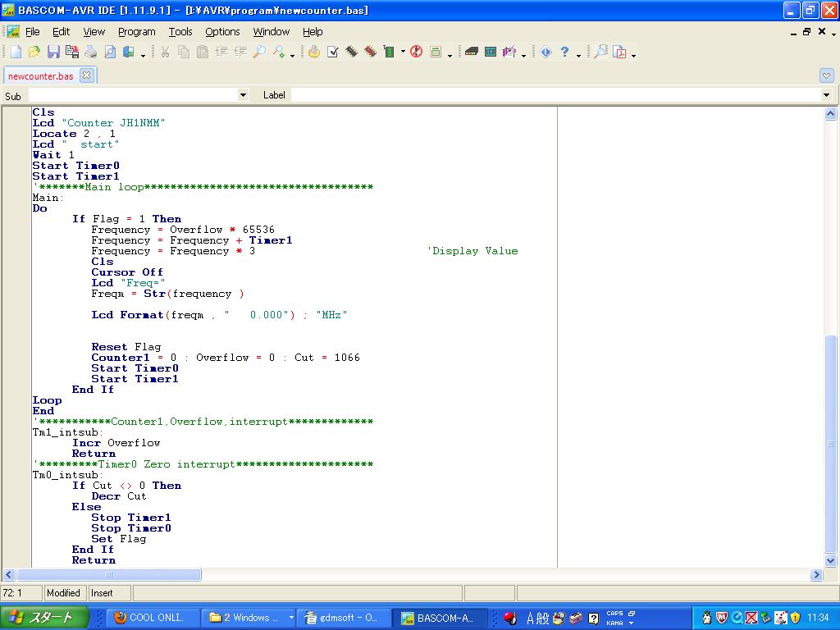Click the chip search magnifier icon
Image resolution: width=840 pixels, height=630 pixels.
601,52
